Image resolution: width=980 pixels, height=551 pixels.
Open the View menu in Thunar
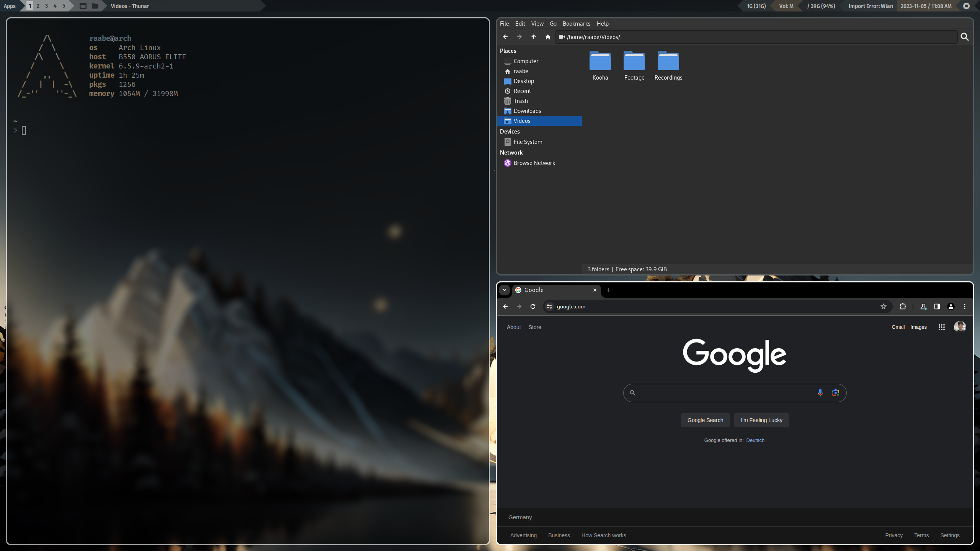(x=537, y=24)
